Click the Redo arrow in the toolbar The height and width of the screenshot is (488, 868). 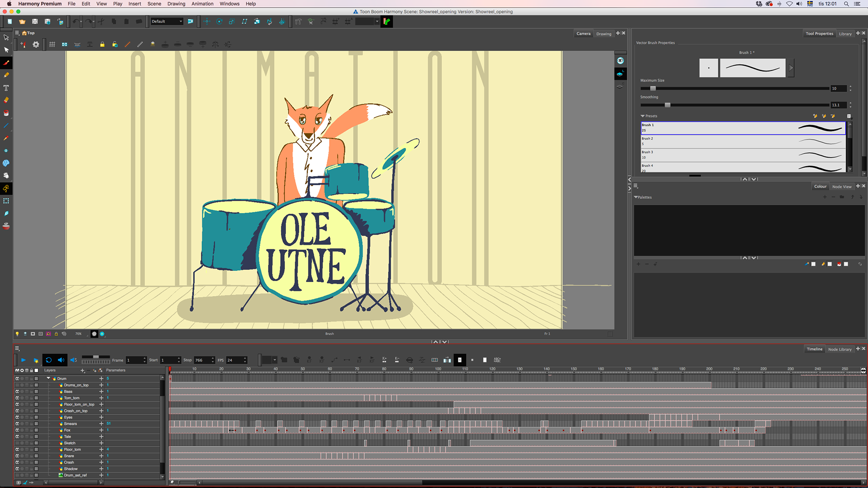point(89,21)
